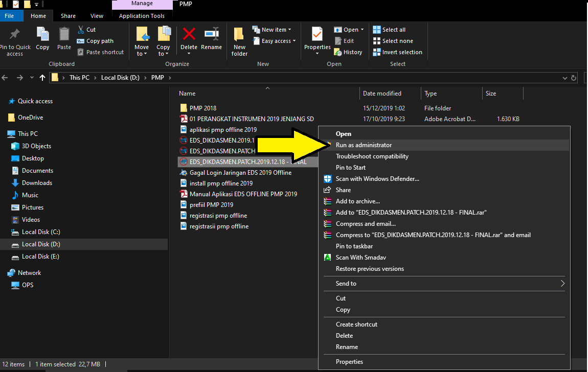Click Invert selection in ribbon
Screen dimensions: 588x372
397,52
